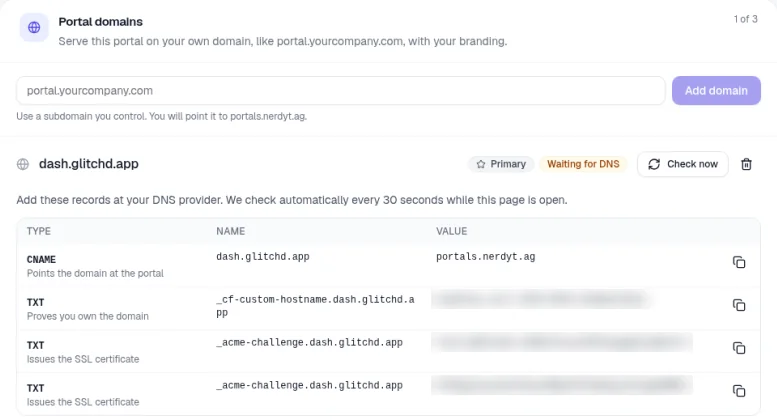Click the 'Proves you own the domain' description
The image size is (777, 420).
88,316
